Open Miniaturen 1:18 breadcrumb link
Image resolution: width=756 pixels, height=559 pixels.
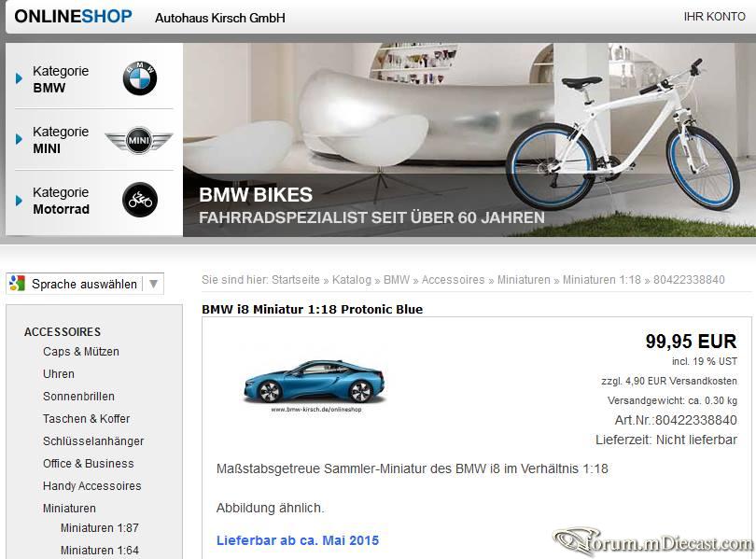(x=602, y=280)
